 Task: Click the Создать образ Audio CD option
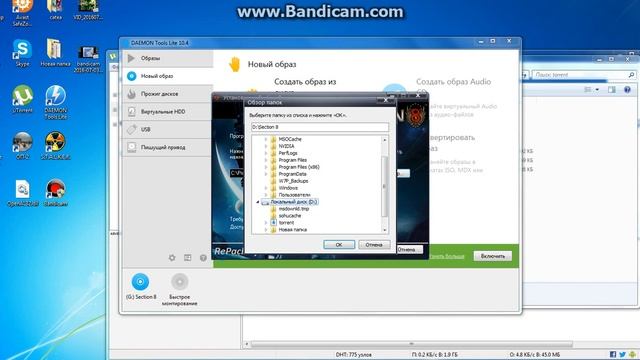point(453,87)
